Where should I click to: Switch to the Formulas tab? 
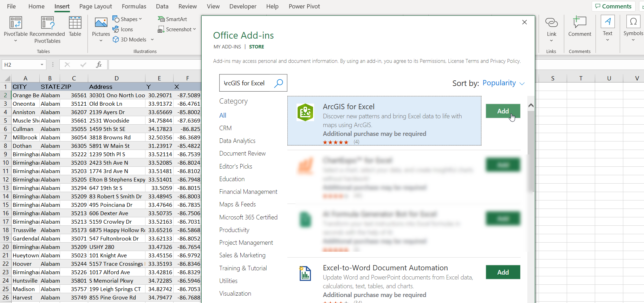click(134, 6)
